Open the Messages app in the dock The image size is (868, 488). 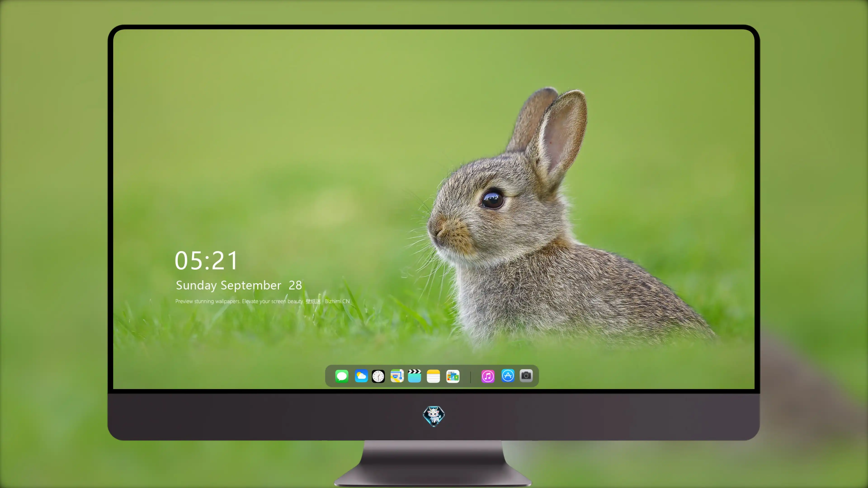coord(342,376)
